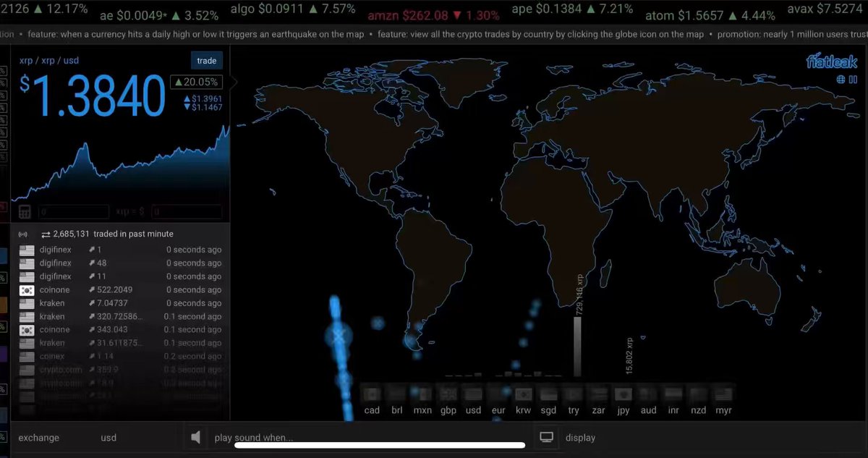Click the monitor display icon
This screenshot has width=868, height=458.
547,438
